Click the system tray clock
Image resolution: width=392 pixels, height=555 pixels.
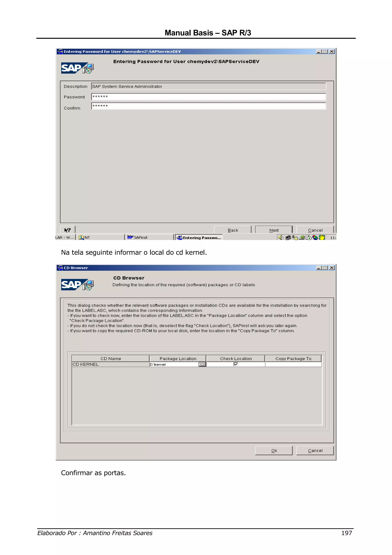tap(333, 238)
